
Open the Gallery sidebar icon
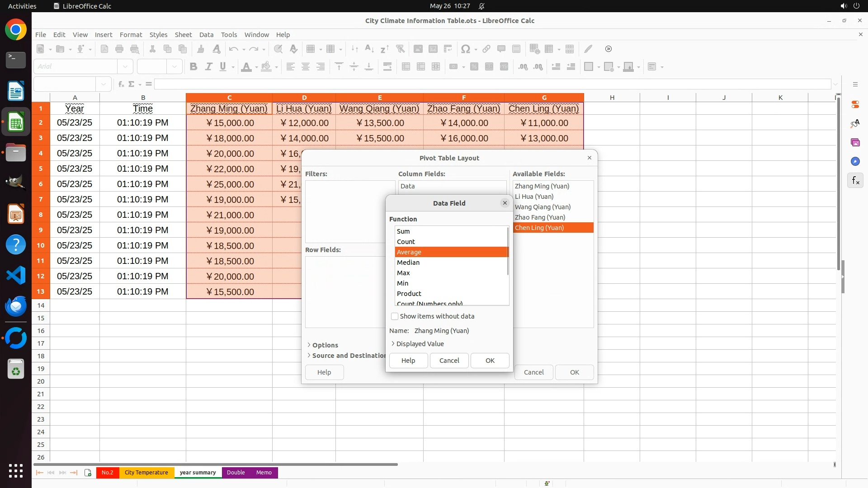pyautogui.click(x=855, y=143)
